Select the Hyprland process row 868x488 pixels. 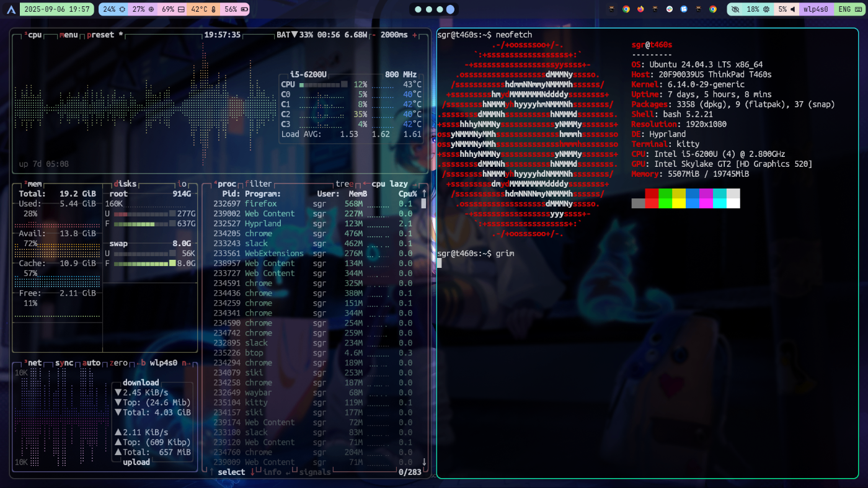(312, 223)
